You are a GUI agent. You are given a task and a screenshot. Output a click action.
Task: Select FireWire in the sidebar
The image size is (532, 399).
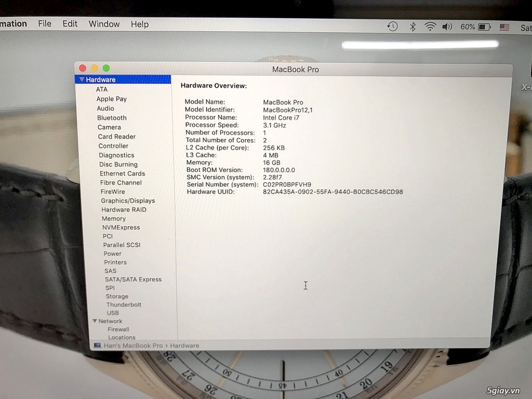tap(113, 192)
